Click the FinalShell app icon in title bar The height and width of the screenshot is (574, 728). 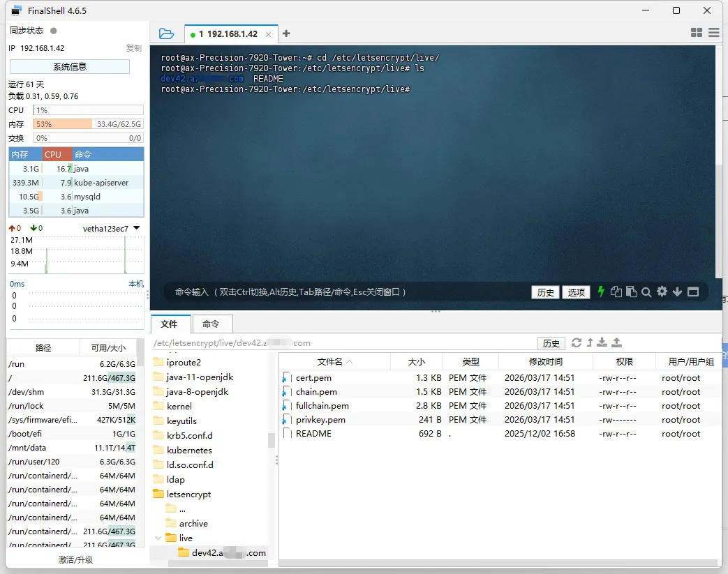17,10
